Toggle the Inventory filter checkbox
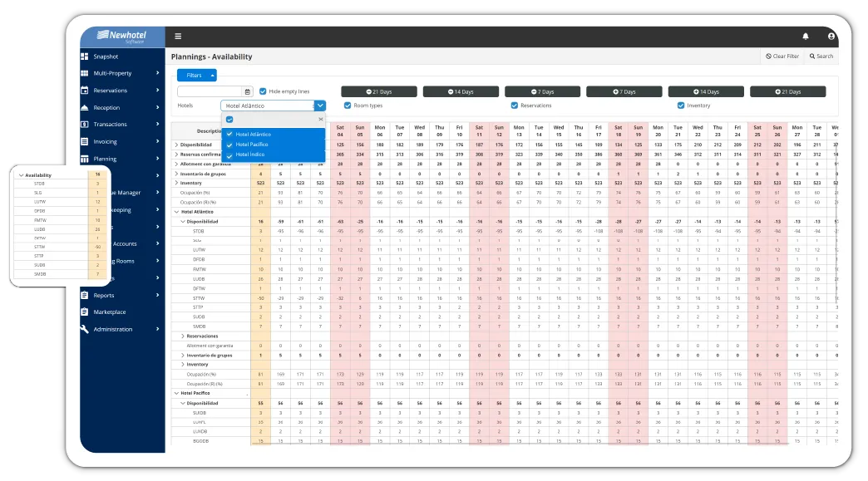868x481 pixels. click(681, 105)
